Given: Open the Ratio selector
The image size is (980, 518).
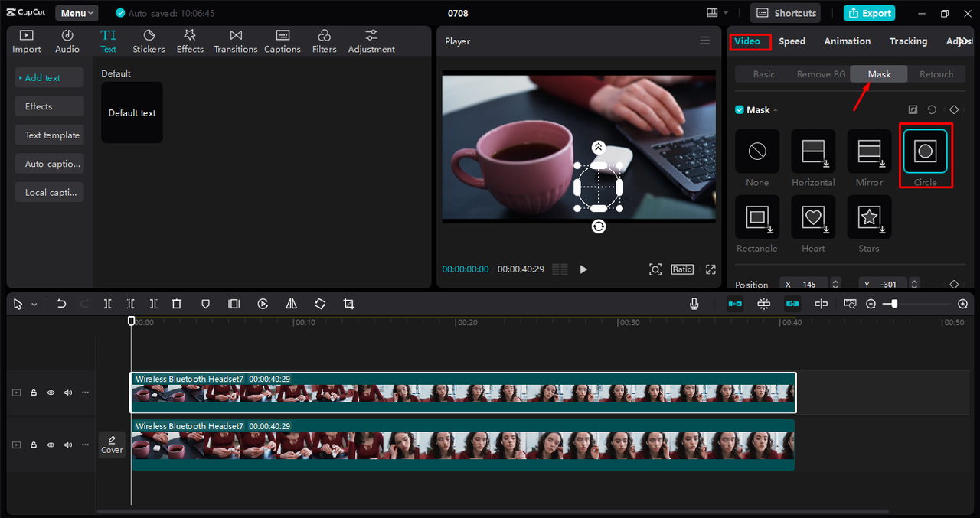Looking at the screenshot, I should [x=682, y=269].
